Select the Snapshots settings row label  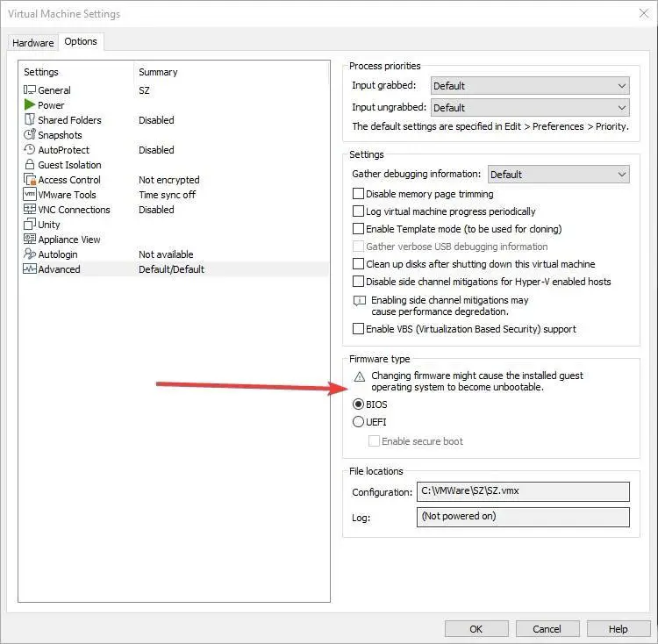(60, 135)
